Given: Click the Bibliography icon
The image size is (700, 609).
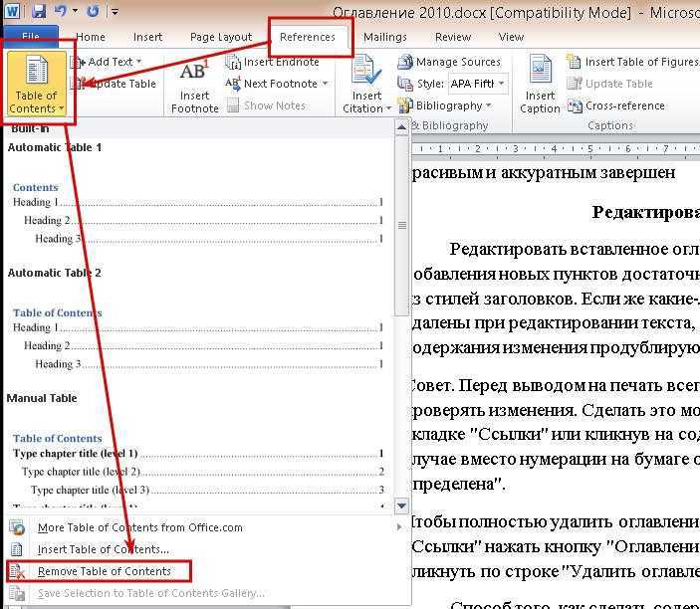Looking at the screenshot, I should point(405,105).
